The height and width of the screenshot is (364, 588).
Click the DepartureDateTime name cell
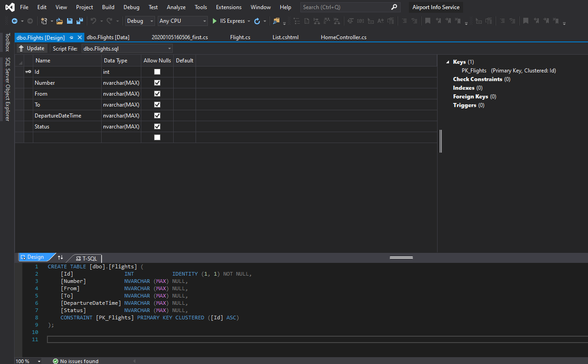click(67, 116)
